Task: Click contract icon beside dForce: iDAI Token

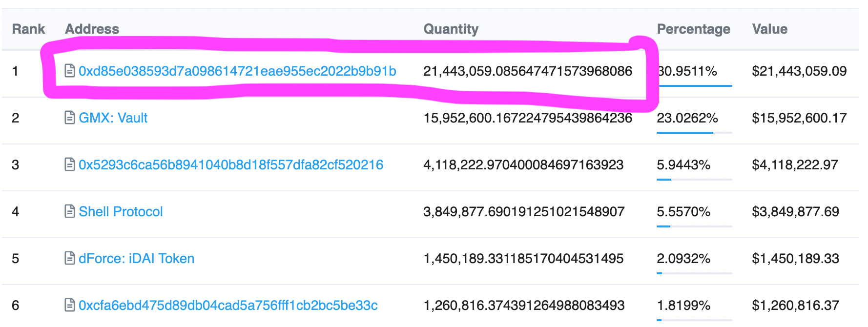Action: [x=70, y=259]
